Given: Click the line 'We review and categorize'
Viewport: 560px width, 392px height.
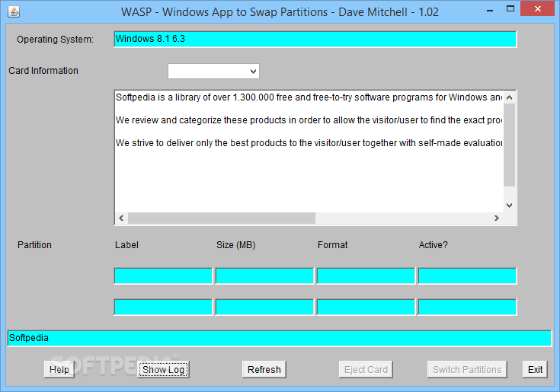Looking at the screenshot, I should 309,120.
